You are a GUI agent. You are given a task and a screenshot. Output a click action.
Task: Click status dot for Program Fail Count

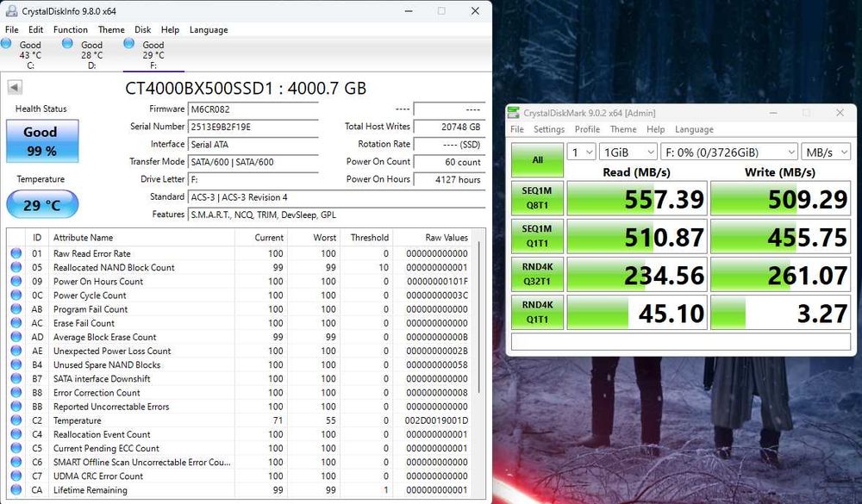16,309
